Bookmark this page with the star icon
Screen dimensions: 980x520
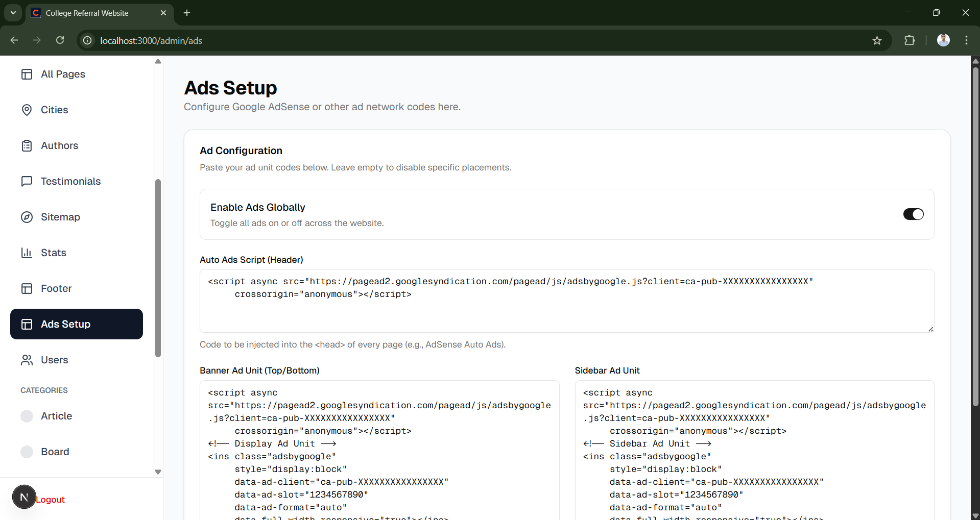[x=877, y=41]
